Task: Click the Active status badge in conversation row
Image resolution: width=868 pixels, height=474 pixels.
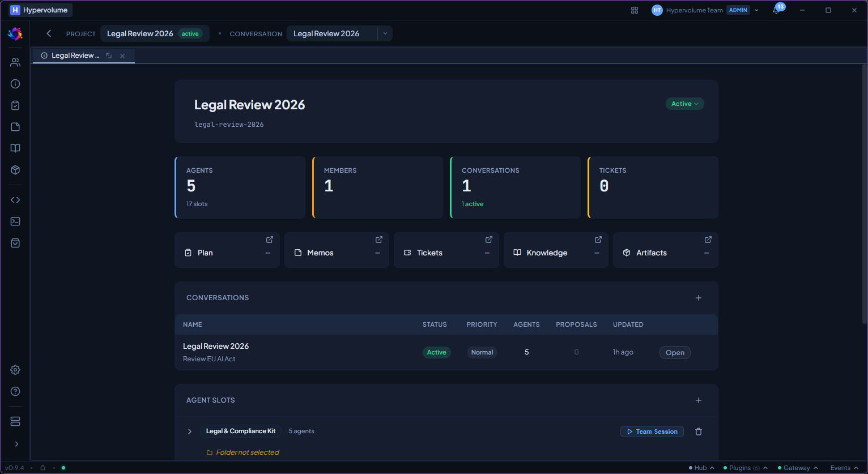Action: point(437,352)
